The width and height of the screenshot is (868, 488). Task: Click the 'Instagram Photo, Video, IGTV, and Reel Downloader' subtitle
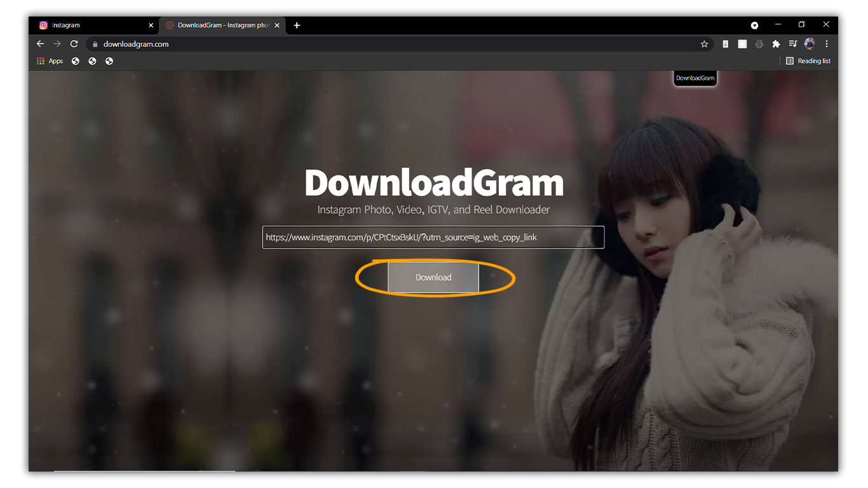point(433,210)
